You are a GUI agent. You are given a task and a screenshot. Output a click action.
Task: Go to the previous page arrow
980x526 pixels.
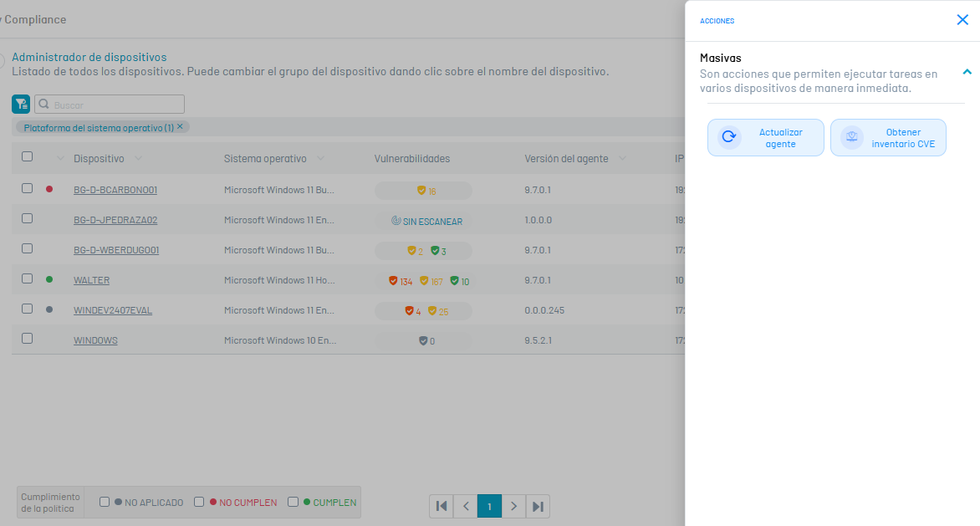[466, 506]
